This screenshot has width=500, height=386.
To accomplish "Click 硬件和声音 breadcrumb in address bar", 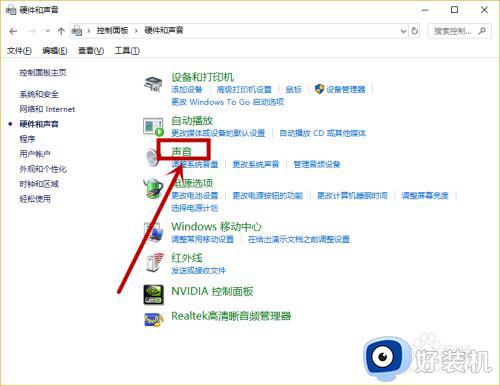I will [x=164, y=31].
